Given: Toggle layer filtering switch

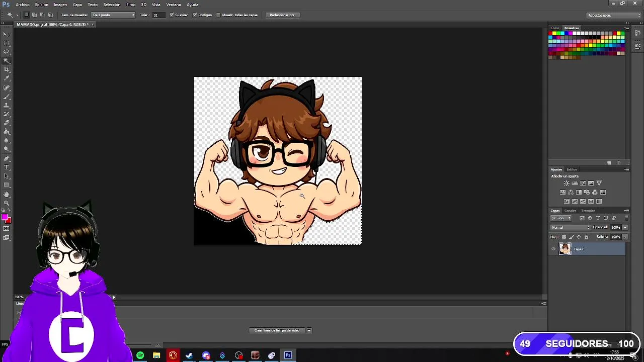Looking at the screenshot, I should pos(626,218).
